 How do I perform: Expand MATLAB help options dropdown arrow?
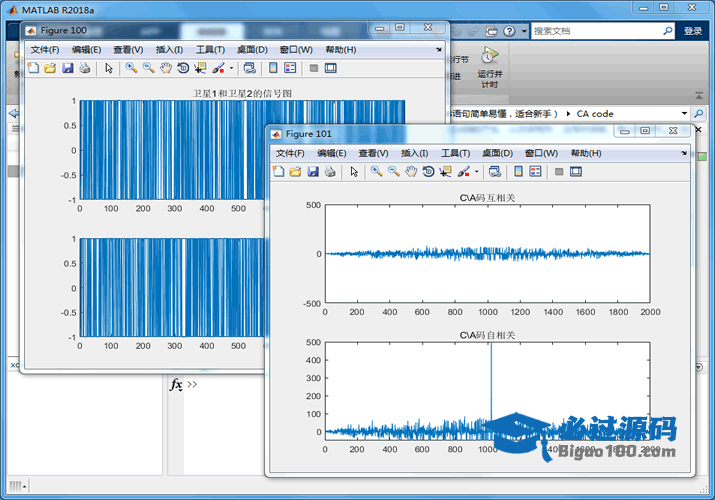click(x=523, y=31)
